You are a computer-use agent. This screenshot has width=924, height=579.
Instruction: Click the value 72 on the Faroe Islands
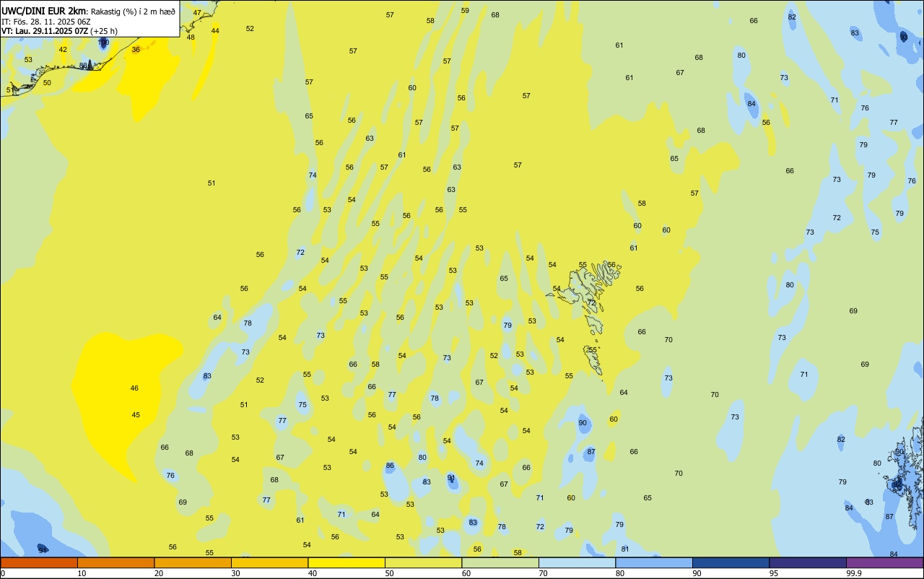[x=592, y=303]
